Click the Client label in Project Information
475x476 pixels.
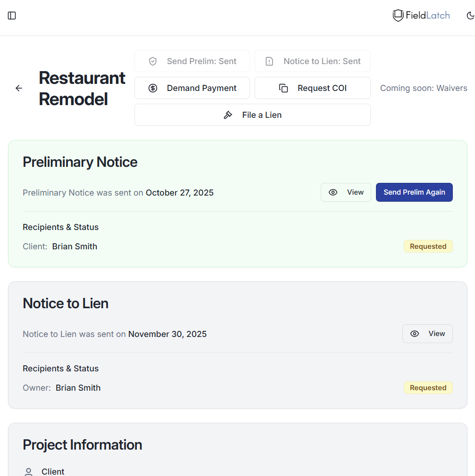tap(53, 471)
